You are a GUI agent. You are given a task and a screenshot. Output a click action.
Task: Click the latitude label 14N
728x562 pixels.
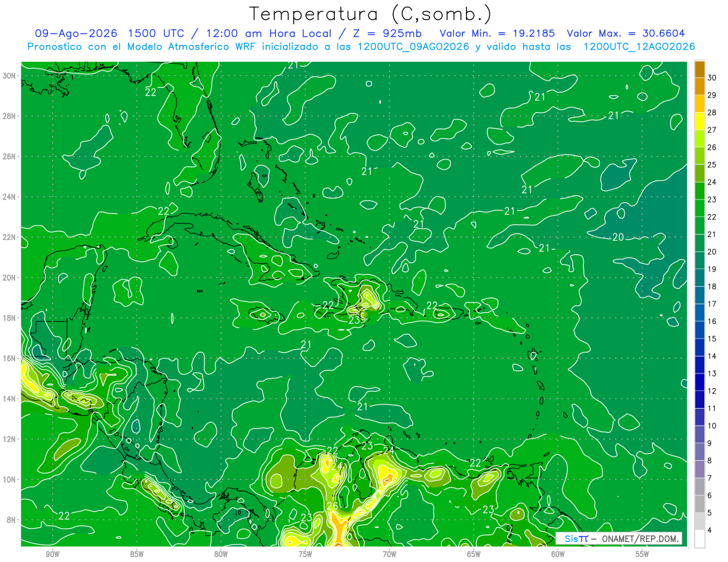[x=8, y=399]
